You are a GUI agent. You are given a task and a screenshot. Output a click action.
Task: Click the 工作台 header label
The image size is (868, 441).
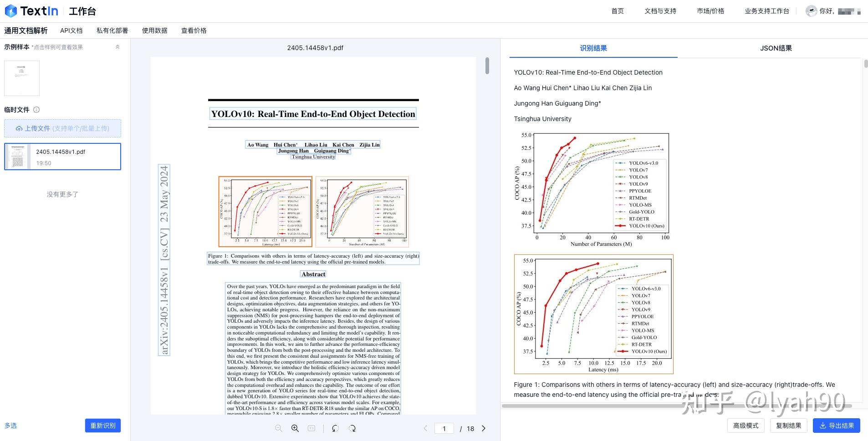point(82,11)
